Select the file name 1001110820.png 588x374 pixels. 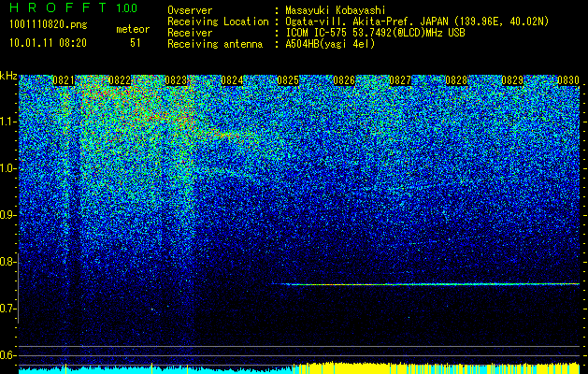click(49, 25)
